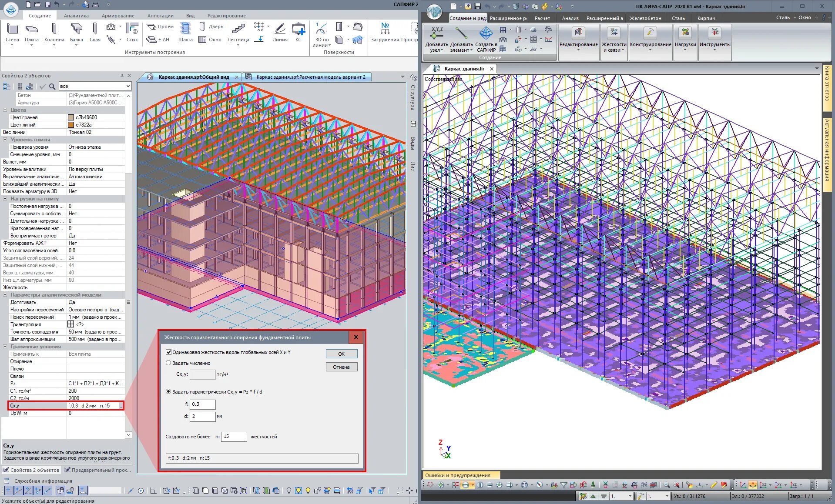The width and height of the screenshot is (835, 504).
Task: Open the Загружения loadings tool
Action: [385, 33]
